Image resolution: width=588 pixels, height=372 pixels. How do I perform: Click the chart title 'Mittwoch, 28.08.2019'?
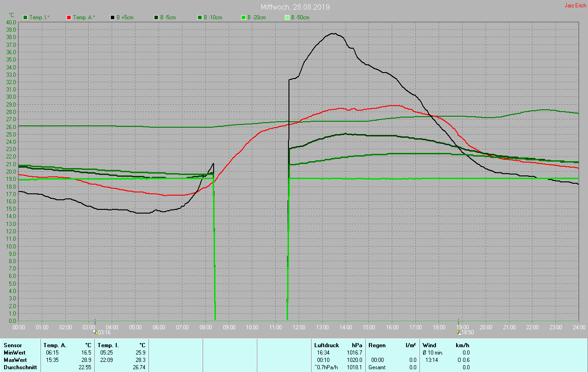click(295, 7)
